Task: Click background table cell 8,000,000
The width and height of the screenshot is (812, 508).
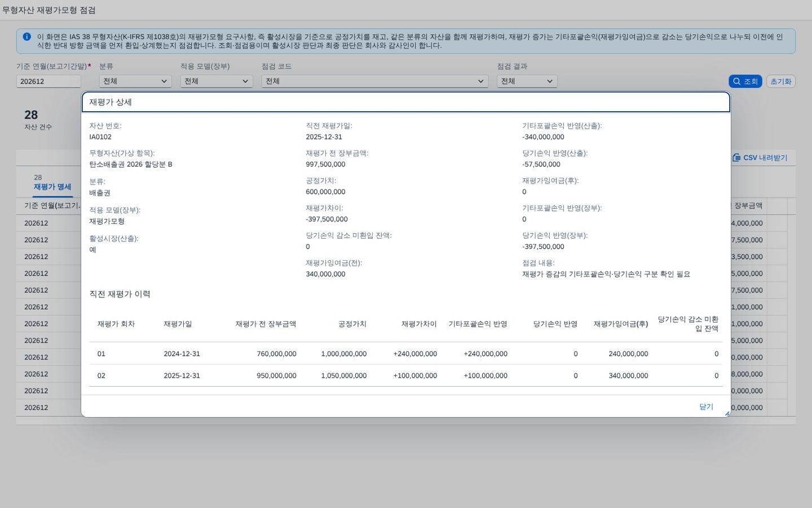Action: [x=747, y=374]
